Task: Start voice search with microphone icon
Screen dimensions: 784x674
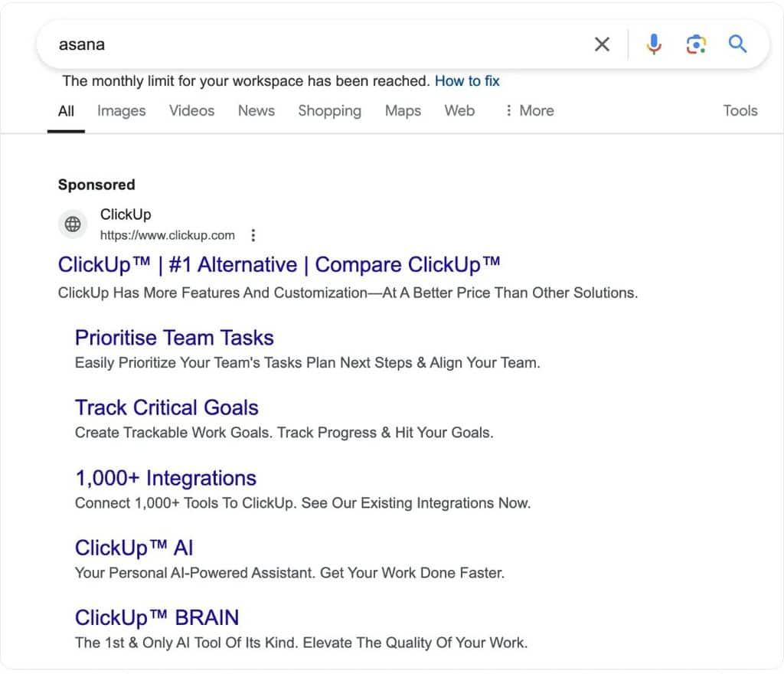Action: tap(654, 44)
